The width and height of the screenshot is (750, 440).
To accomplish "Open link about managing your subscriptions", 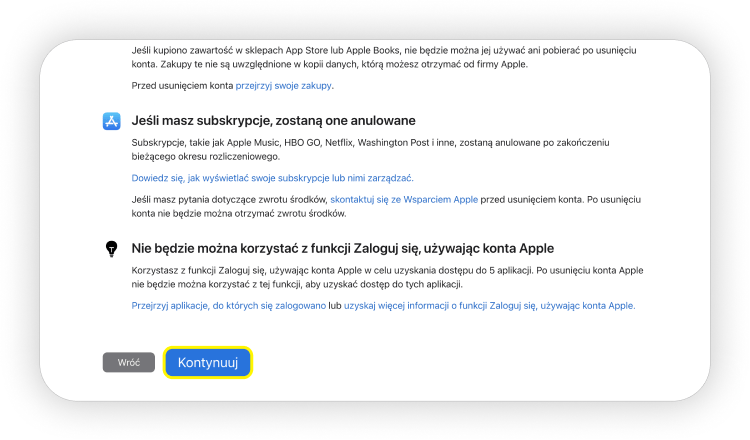I will [x=273, y=178].
